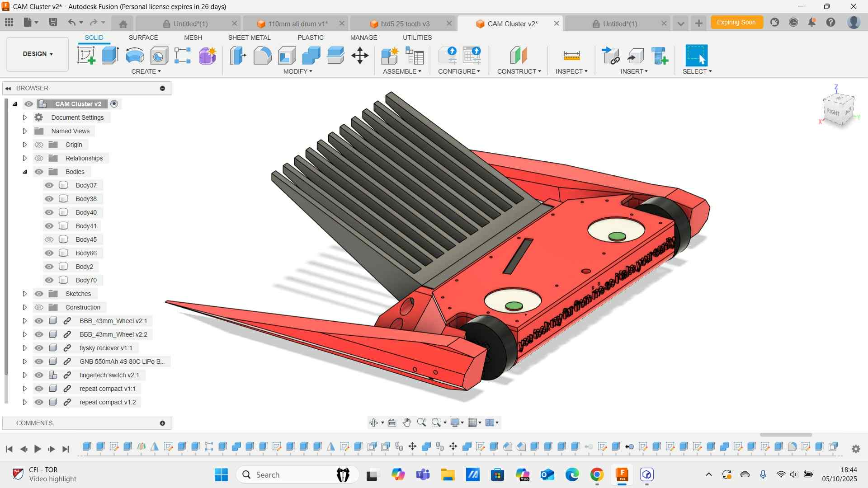Click the Create Sketch icon
868x488 pixels.
(86, 56)
